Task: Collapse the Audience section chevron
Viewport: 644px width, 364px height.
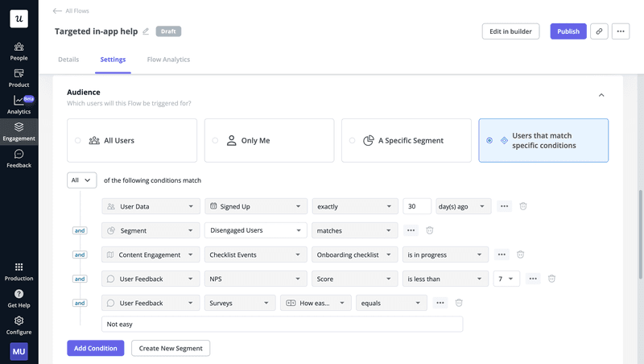Action: pyautogui.click(x=601, y=95)
